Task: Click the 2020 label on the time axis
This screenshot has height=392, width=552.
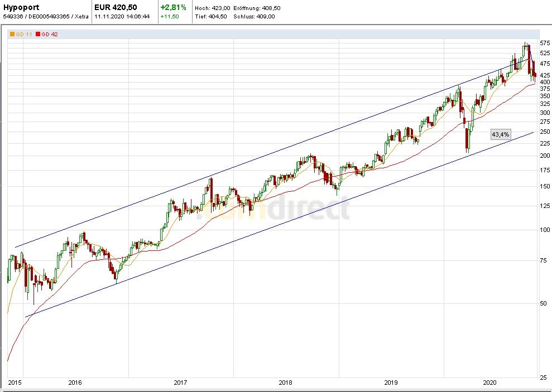Action: point(489,383)
